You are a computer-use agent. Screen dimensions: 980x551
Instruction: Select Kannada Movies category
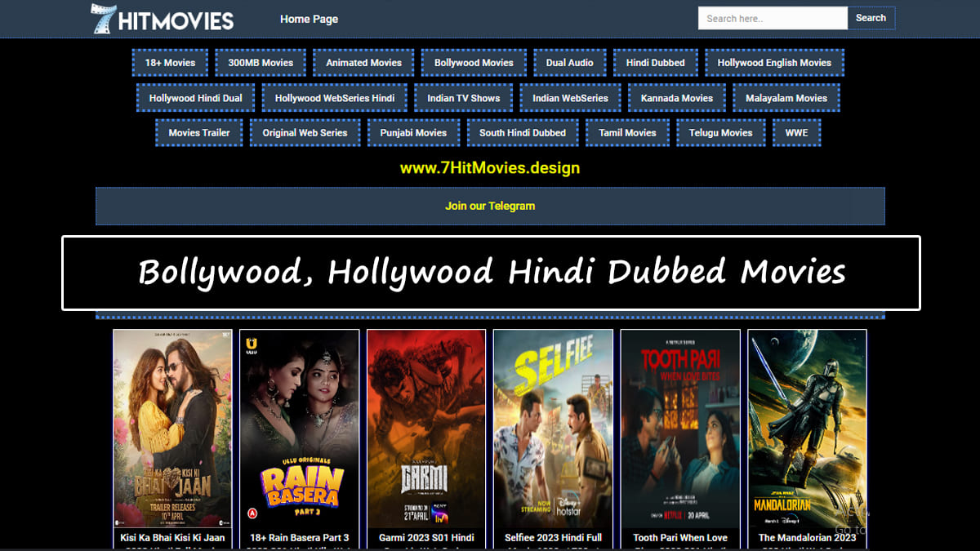click(x=677, y=98)
